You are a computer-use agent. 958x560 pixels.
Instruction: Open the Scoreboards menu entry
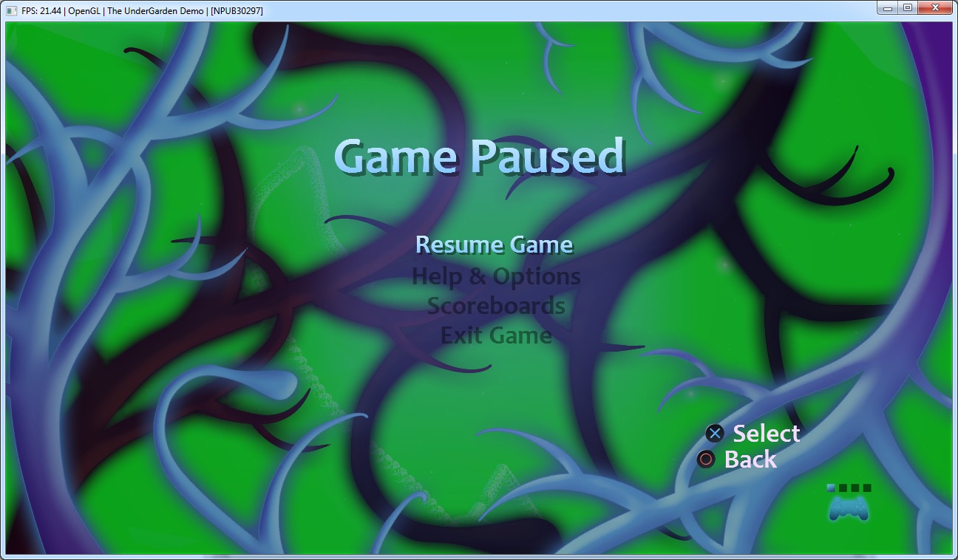click(496, 306)
